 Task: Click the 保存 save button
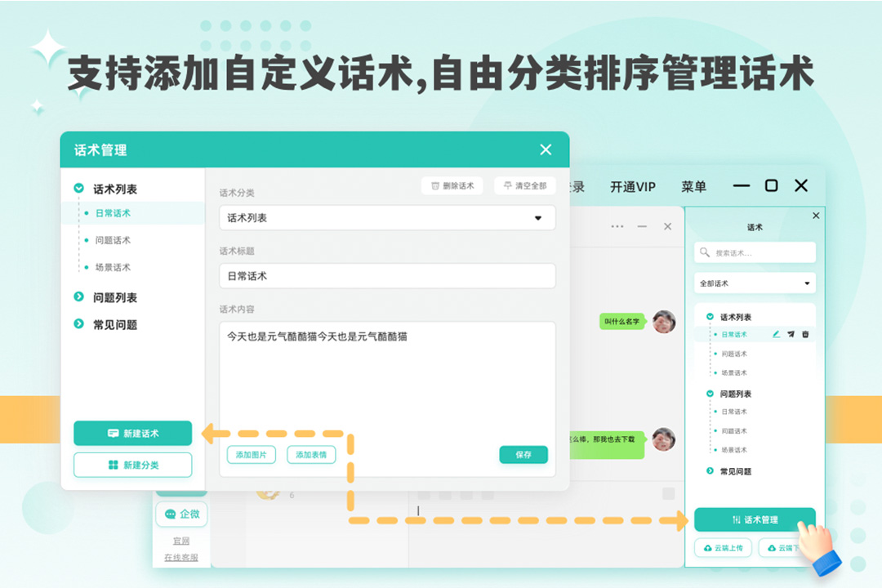tap(523, 455)
